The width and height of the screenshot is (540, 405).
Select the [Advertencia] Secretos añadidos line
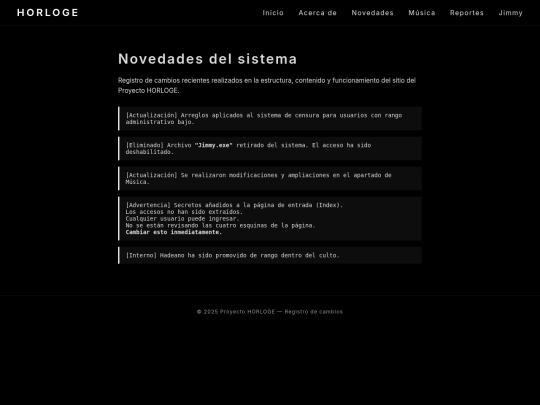234,205
